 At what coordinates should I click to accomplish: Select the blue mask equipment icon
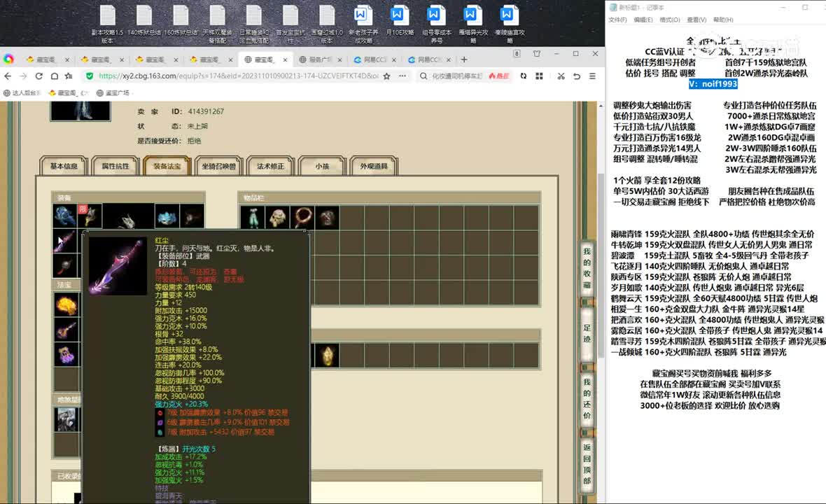point(167,216)
